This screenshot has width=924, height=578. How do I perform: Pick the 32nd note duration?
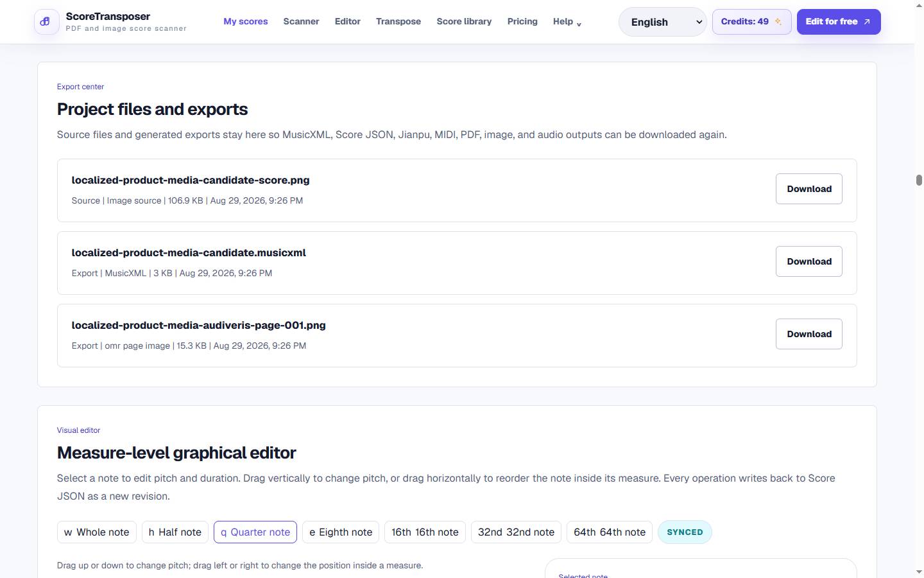click(516, 532)
